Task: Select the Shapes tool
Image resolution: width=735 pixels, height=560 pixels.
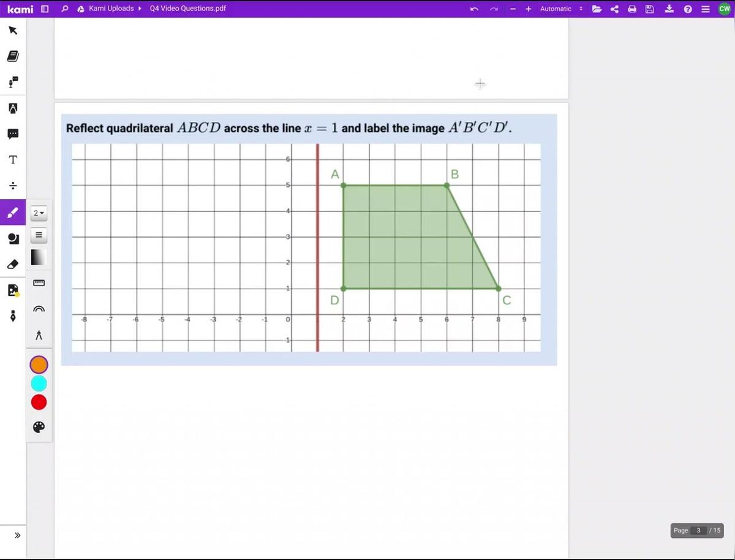Action: [13, 238]
